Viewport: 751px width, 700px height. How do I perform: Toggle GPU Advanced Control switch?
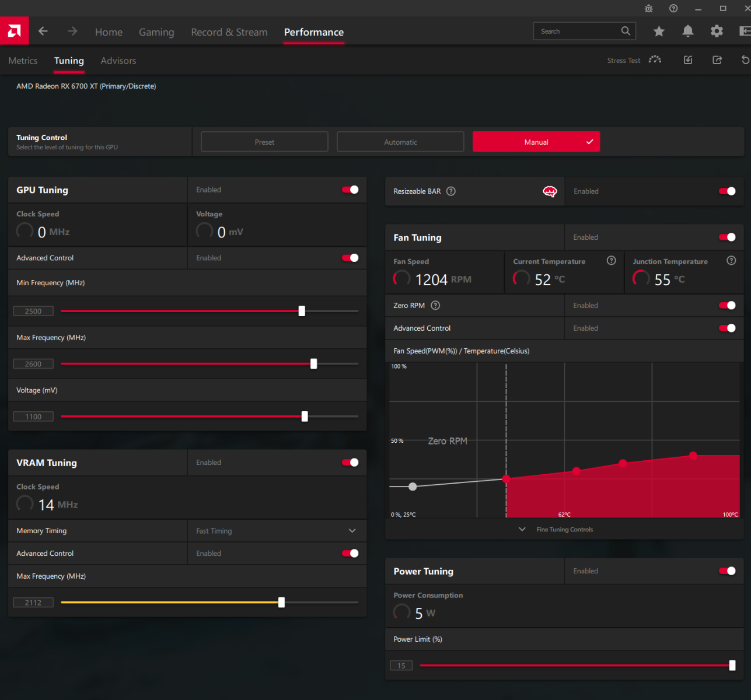coord(350,258)
